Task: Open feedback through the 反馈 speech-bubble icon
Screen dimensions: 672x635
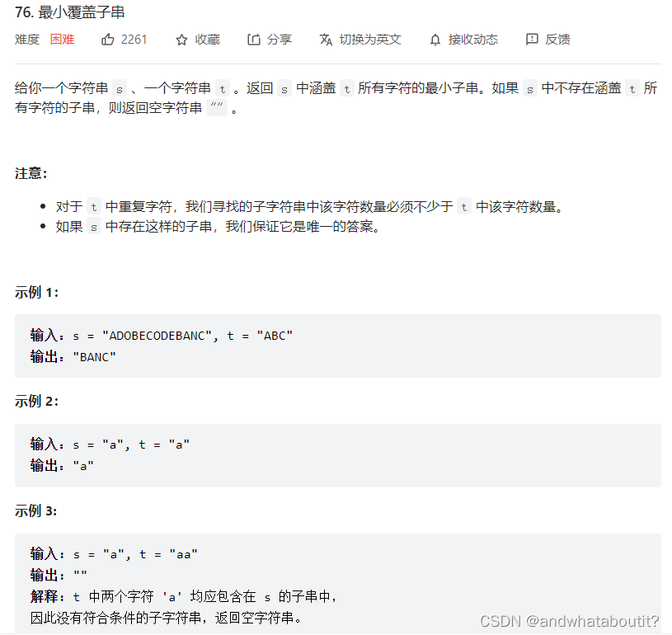Action: click(x=532, y=39)
